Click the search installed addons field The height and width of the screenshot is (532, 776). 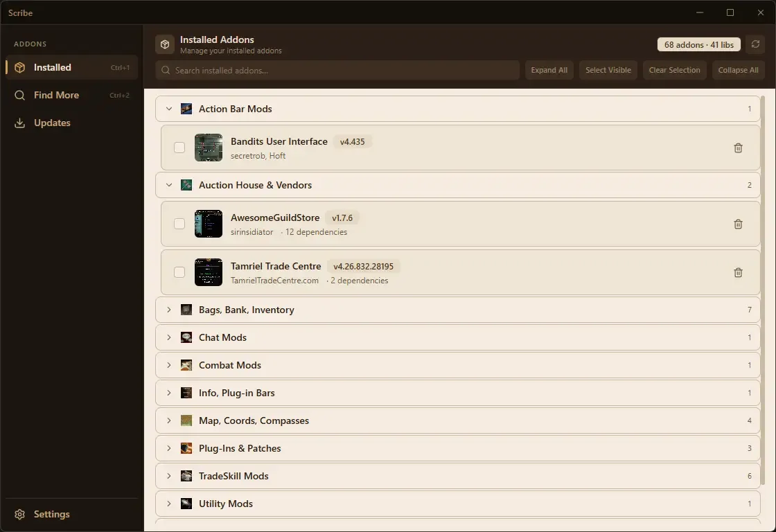pos(337,70)
